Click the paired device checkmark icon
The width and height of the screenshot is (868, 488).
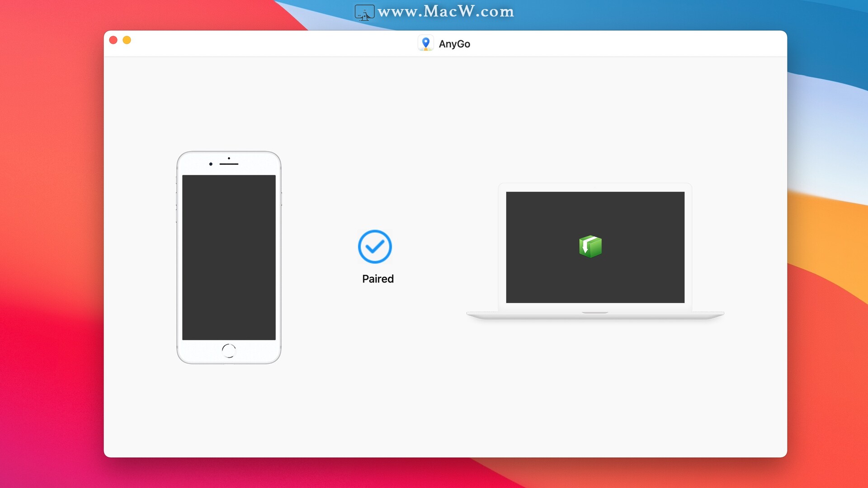point(374,246)
